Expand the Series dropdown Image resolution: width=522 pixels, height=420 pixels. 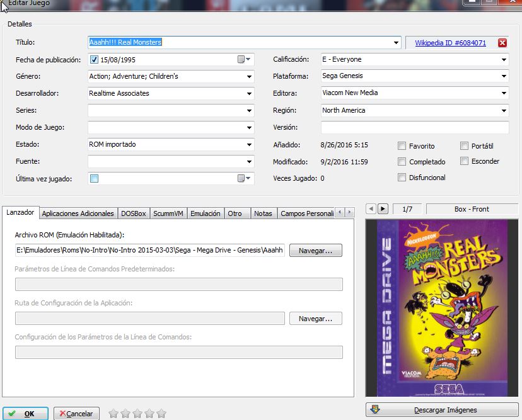[249, 110]
